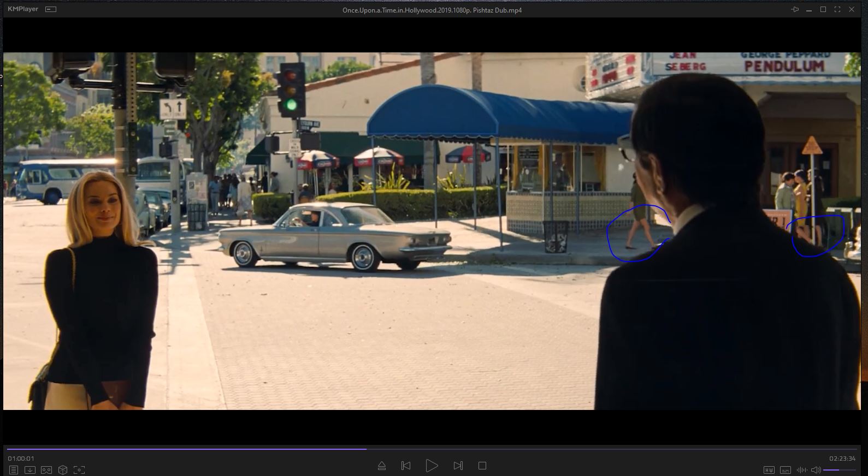Toggle HW hardware acceleration
Viewport: 868px width, 476px height.
[x=769, y=470]
